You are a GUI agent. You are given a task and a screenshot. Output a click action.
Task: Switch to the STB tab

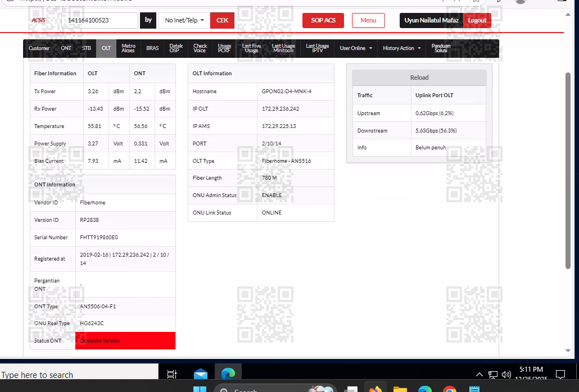point(87,48)
